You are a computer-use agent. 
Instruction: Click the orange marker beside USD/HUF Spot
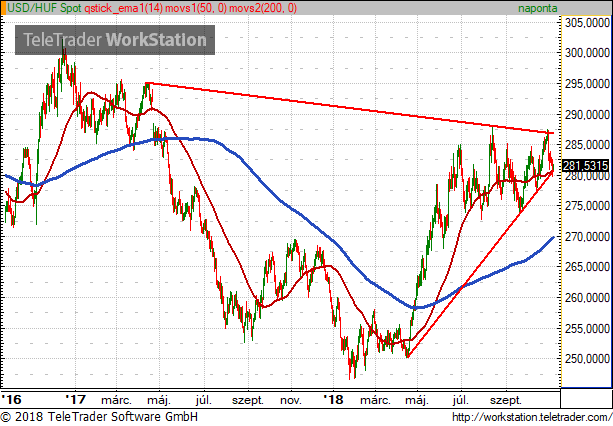(4, 8)
